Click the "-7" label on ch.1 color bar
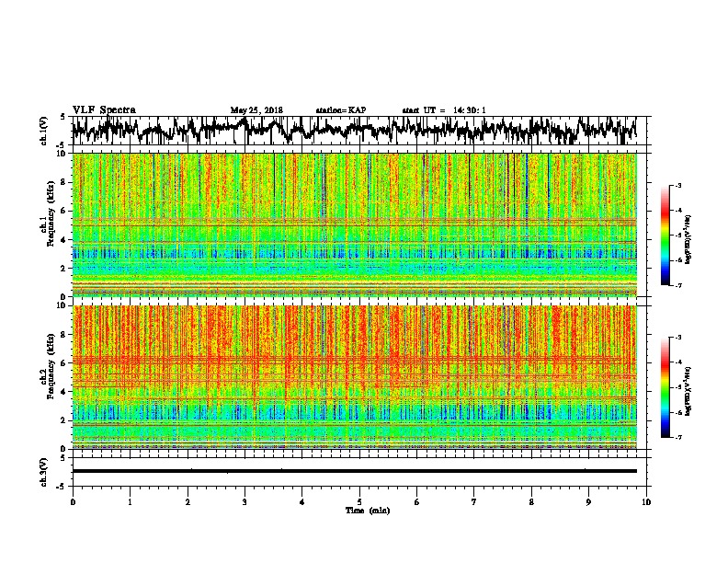The height and width of the screenshot is (563, 728). (x=678, y=285)
